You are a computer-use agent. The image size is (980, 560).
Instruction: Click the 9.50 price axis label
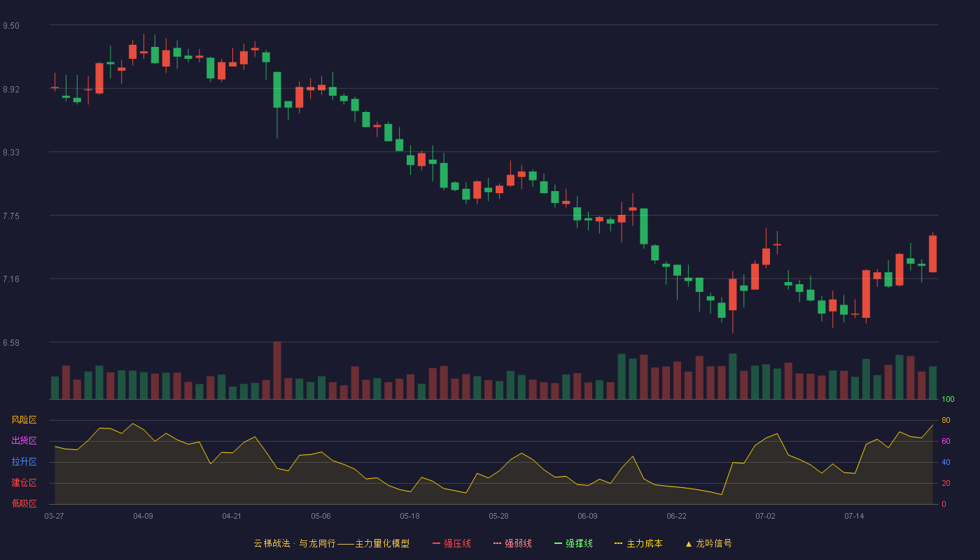tap(11, 26)
